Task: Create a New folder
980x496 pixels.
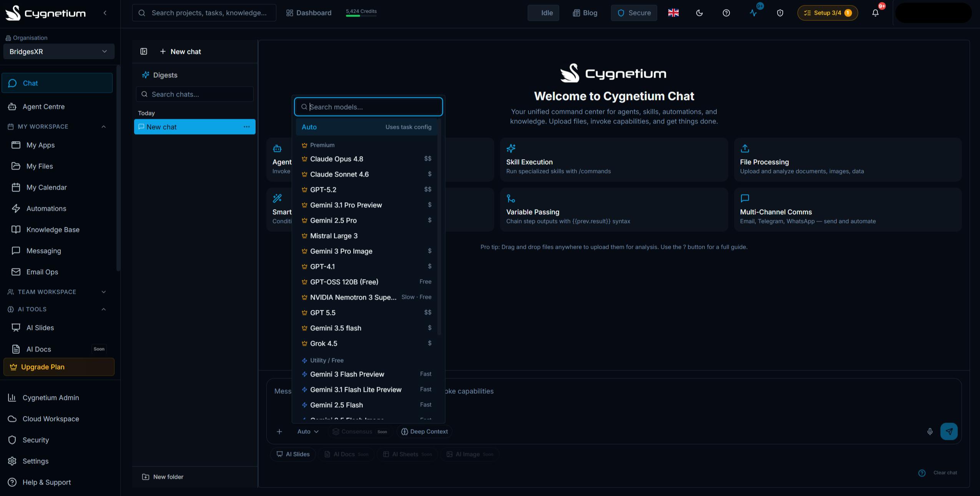Action: pyautogui.click(x=163, y=477)
